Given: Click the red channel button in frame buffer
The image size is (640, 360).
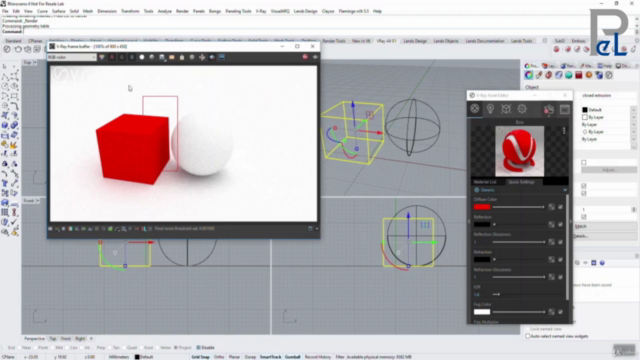Looking at the screenshot, I should point(112,57).
